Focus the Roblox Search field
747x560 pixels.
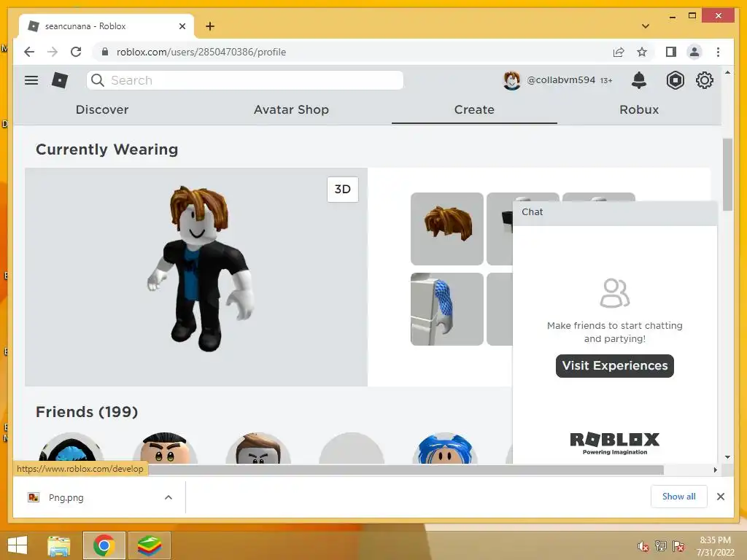tap(245, 80)
